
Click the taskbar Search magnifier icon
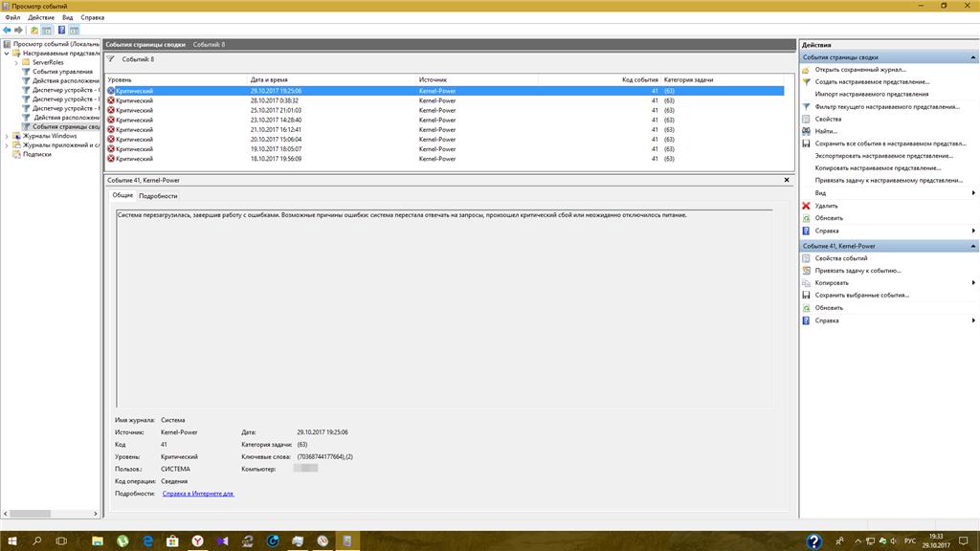pos(37,541)
